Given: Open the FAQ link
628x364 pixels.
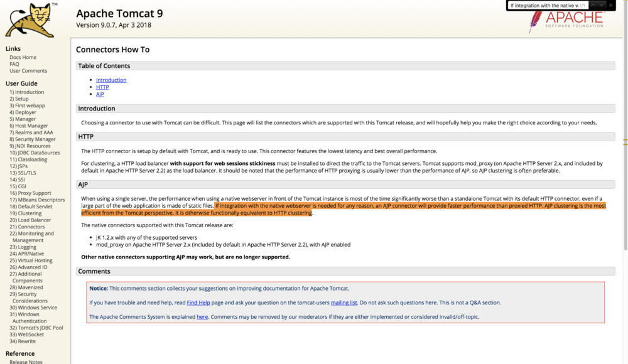Looking at the screenshot, I should [x=14, y=64].
